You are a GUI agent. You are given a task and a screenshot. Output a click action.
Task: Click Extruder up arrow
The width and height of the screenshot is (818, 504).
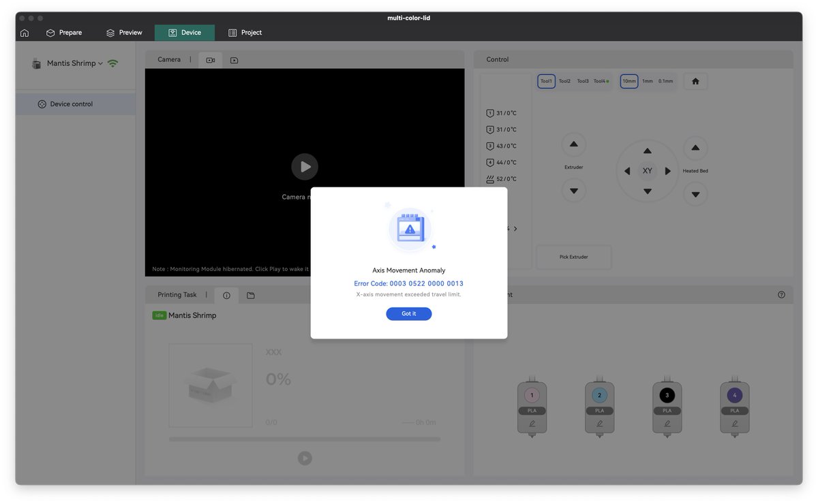[x=574, y=144]
